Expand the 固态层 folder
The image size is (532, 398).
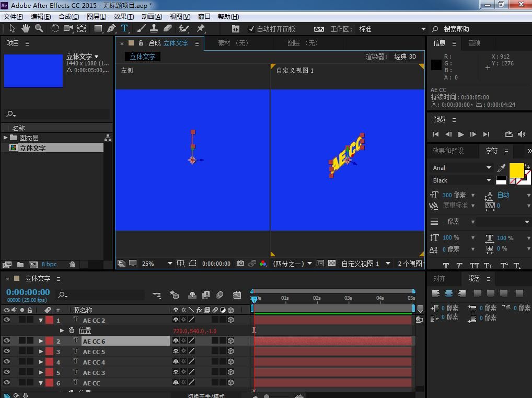tap(5, 138)
